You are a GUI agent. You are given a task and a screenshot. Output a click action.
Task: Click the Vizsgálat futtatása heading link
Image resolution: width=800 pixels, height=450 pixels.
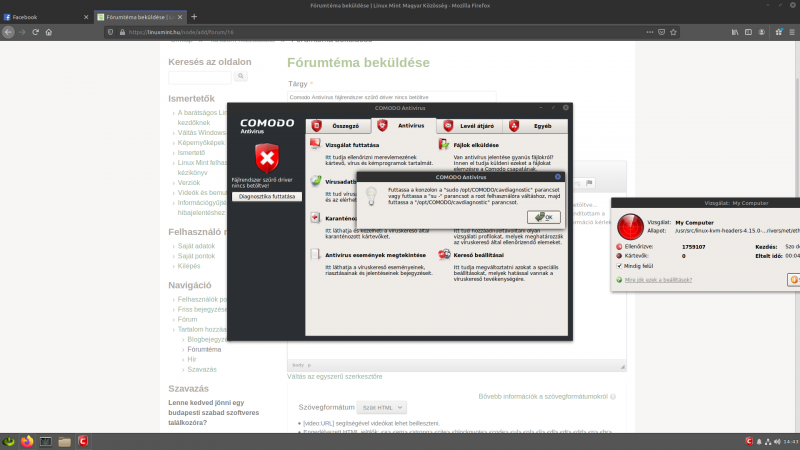pyautogui.click(x=352, y=145)
